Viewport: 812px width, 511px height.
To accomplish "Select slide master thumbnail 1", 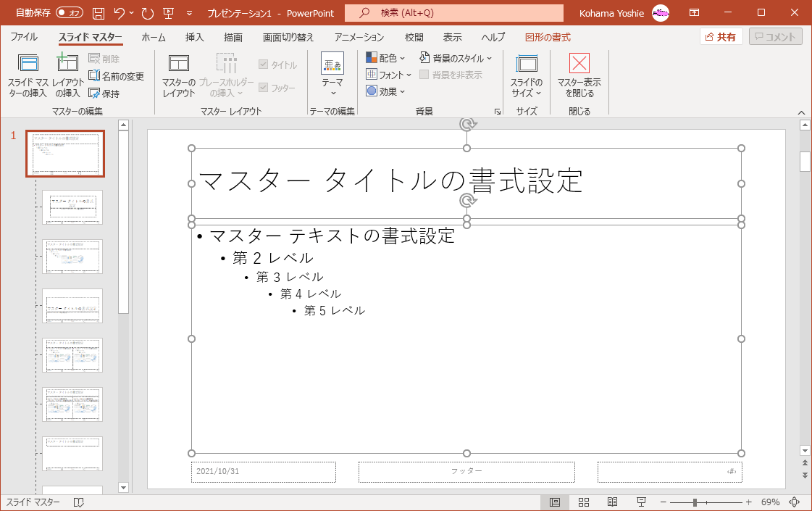I will pos(65,154).
